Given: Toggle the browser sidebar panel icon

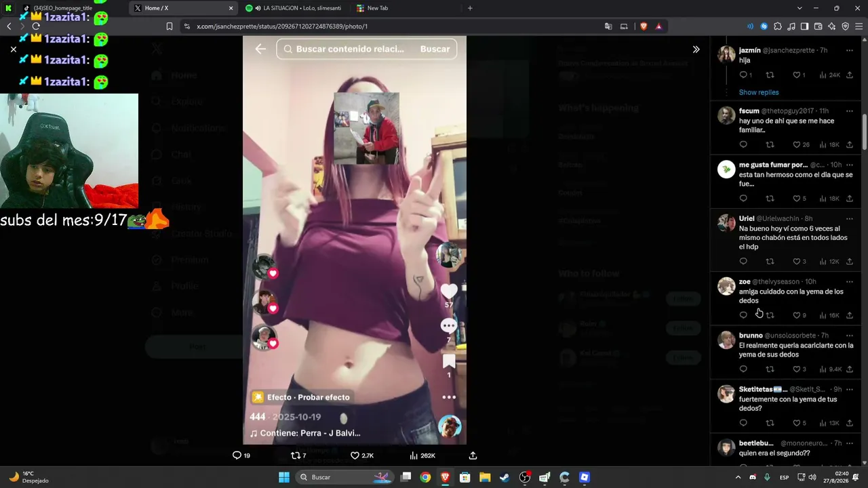Looking at the screenshot, I should tap(804, 26).
